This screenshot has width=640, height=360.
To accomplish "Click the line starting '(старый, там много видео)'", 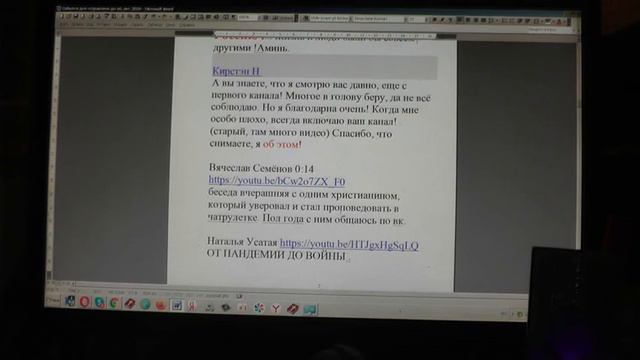I will pyautogui.click(x=301, y=133).
